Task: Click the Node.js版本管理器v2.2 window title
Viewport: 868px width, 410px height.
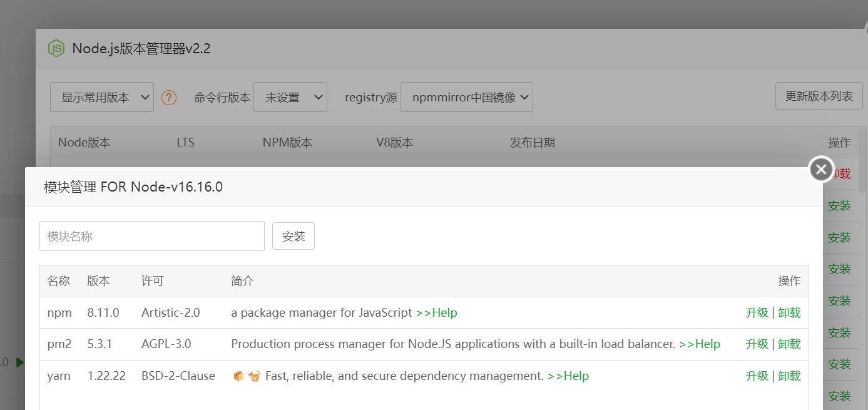Action: pyautogui.click(x=141, y=48)
